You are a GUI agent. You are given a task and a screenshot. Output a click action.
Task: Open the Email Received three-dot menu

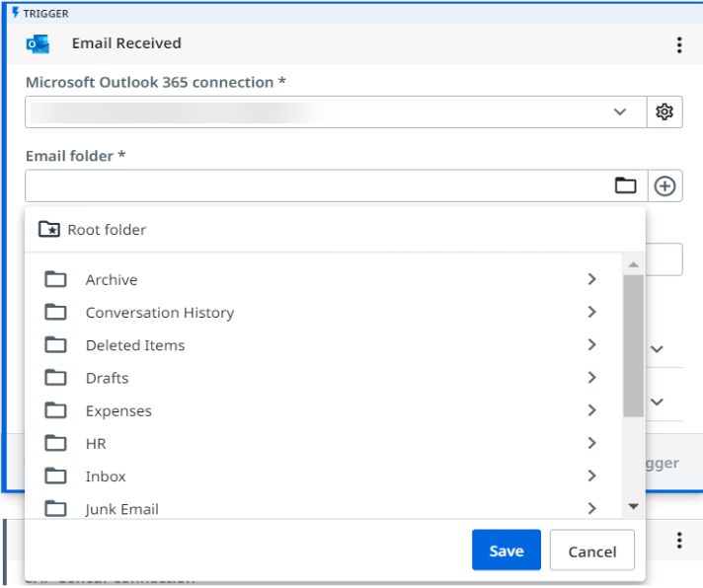[678, 45]
